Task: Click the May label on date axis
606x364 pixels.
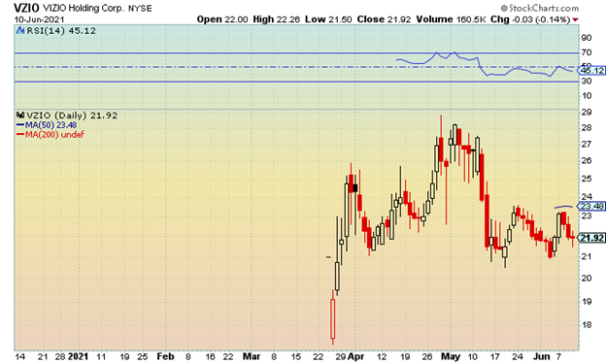Action: tap(451, 356)
